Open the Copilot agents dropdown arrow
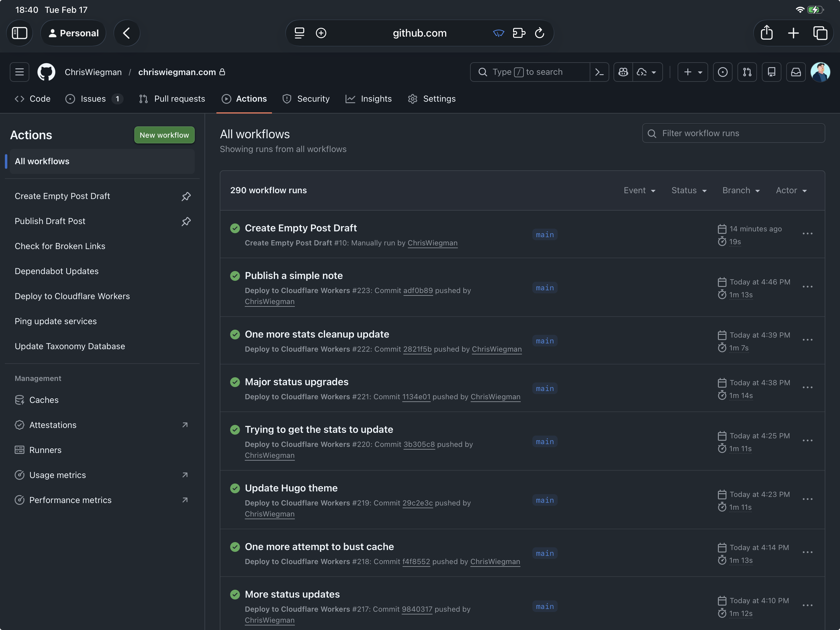The height and width of the screenshot is (630, 840). 647,72
